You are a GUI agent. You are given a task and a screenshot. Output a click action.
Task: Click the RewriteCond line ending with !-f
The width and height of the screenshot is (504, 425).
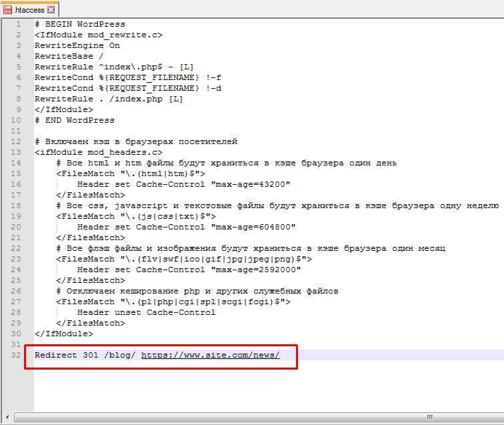click(128, 77)
